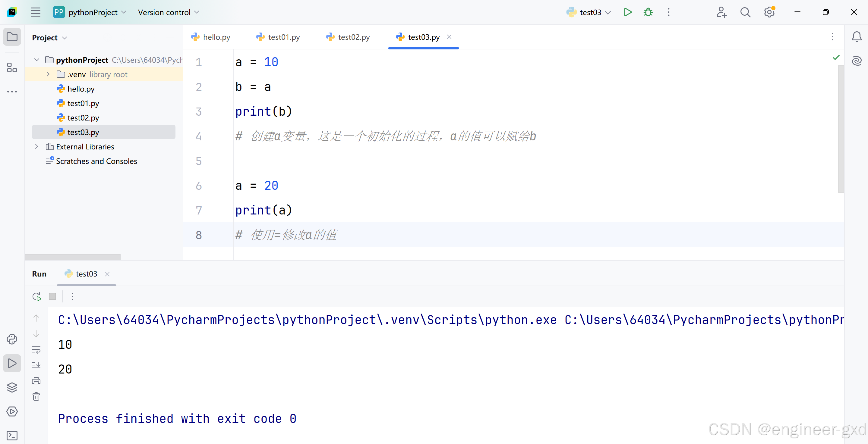Image resolution: width=868 pixels, height=444 pixels.
Task: Rerun test03 in Run panel
Action: point(36,297)
